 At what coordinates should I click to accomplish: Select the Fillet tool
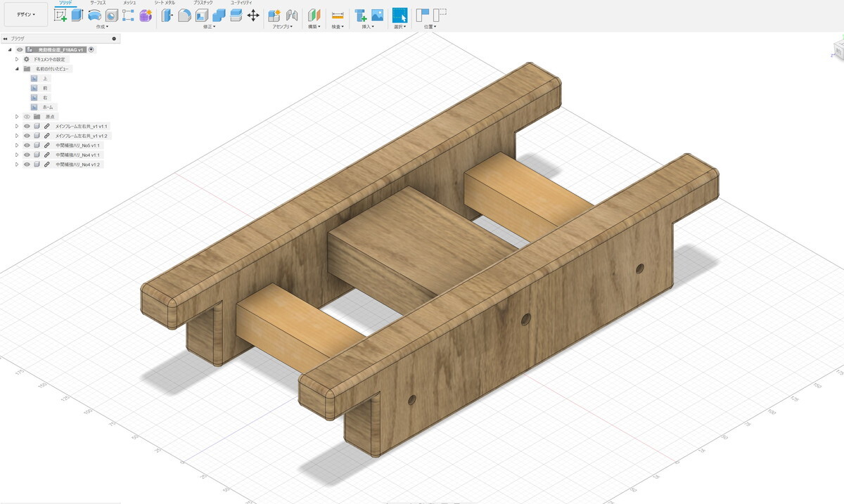point(184,15)
